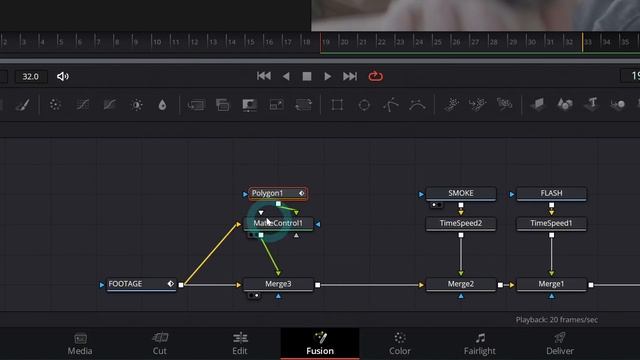Stop playback
This screenshot has width=640, height=360.
pos(307,76)
